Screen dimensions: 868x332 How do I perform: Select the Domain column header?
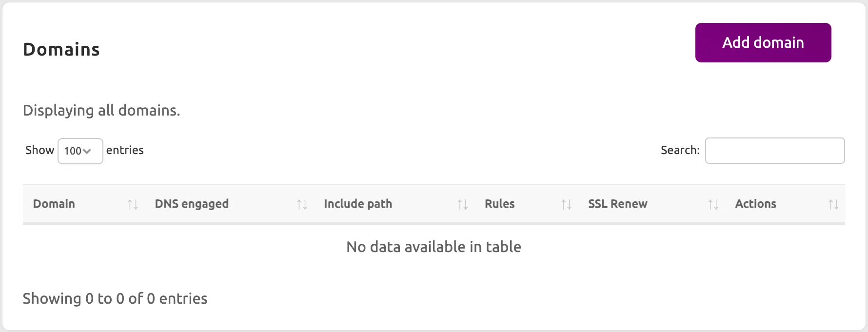click(54, 204)
